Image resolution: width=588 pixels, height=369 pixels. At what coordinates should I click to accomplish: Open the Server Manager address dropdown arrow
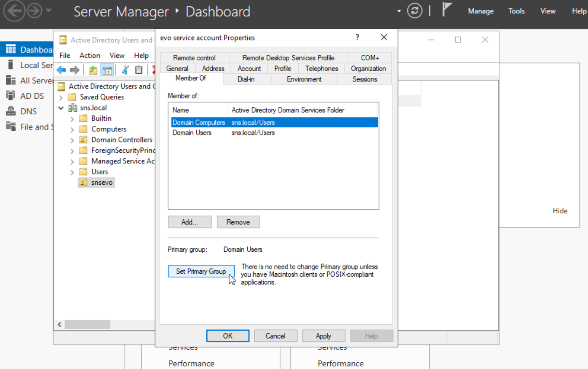point(399,11)
